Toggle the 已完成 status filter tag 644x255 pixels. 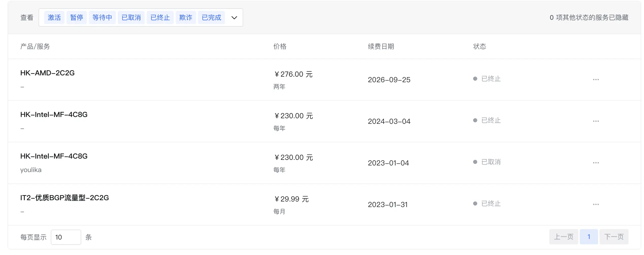pyautogui.click(x=211, y=18)
